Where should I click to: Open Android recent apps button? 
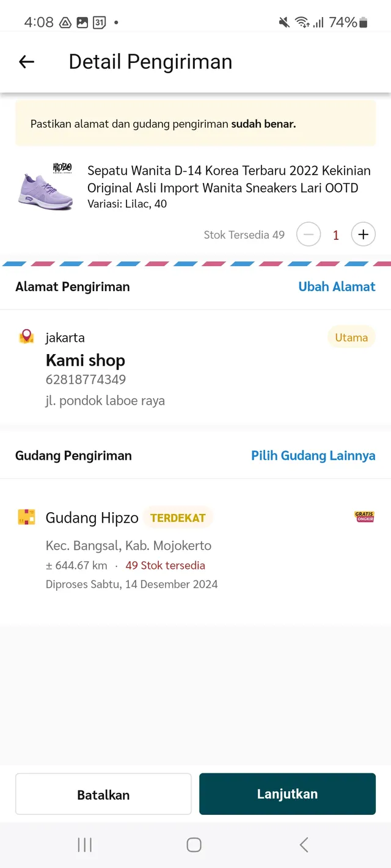[x=85, y=845]
